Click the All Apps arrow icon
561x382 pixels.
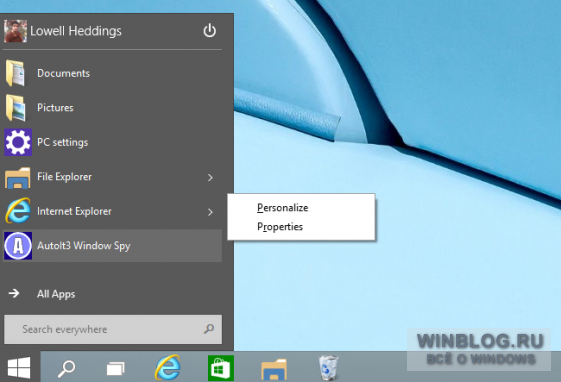(x=14, y=294)
